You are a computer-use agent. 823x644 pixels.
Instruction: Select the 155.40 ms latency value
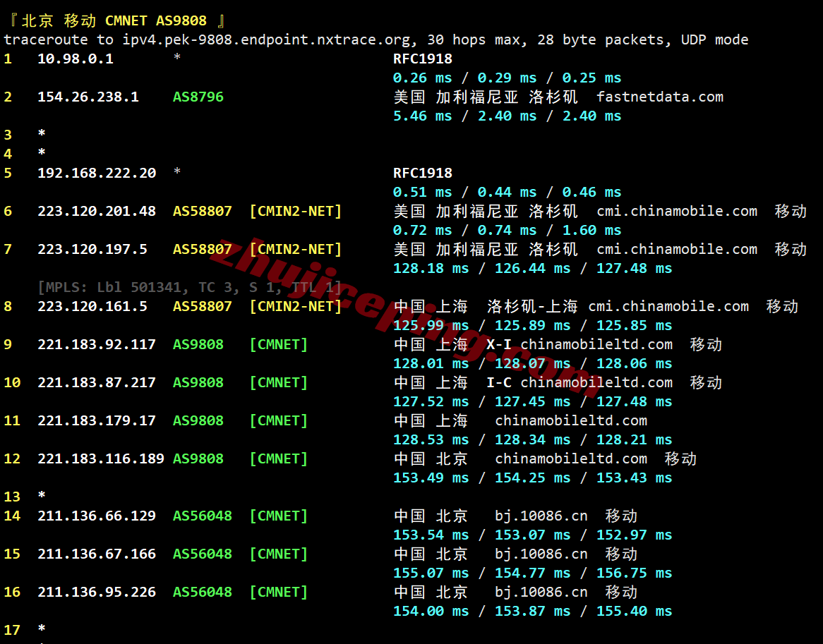pyautogui.click(x=634, y=611)
